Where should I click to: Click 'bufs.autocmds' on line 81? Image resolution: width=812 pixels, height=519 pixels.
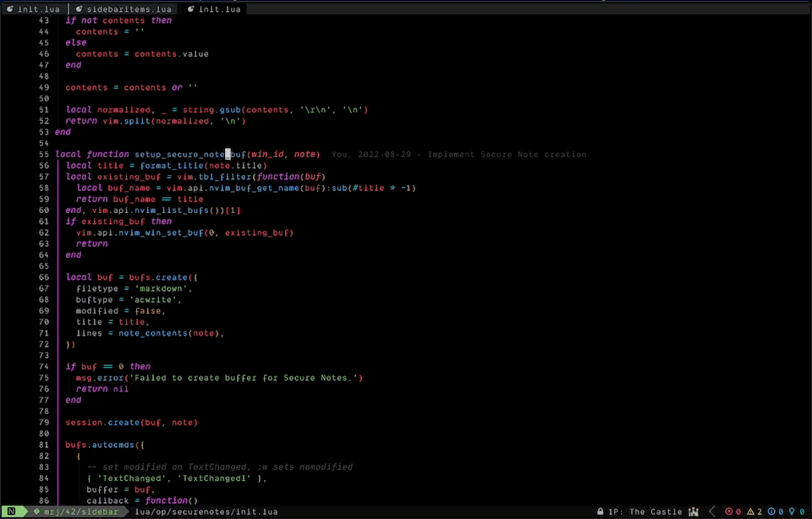[x=100, y=445]
